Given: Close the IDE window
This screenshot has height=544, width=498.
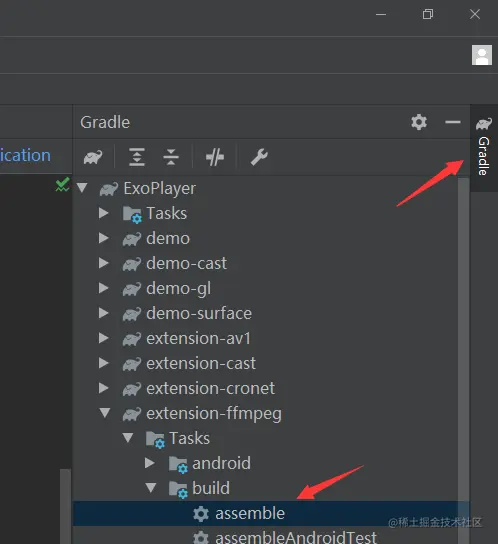Looking at the screenshot, I should click(x=475, y=14).
